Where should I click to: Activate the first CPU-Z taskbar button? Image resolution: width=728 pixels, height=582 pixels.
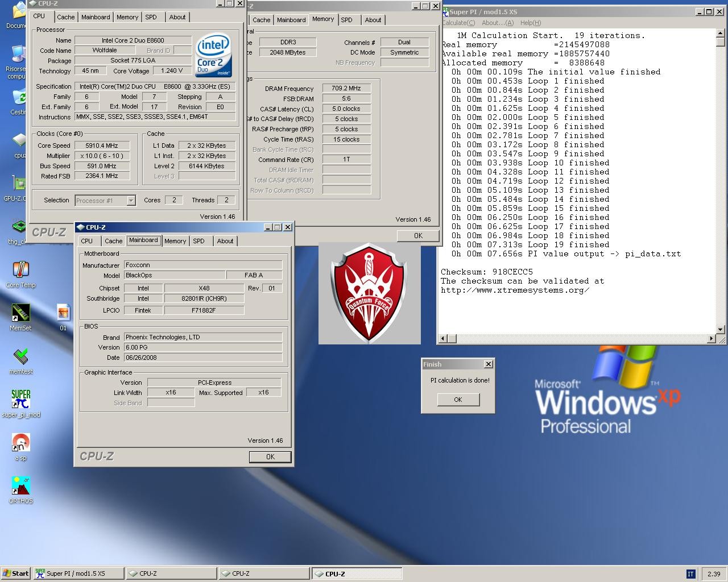[x=171, y=573]
